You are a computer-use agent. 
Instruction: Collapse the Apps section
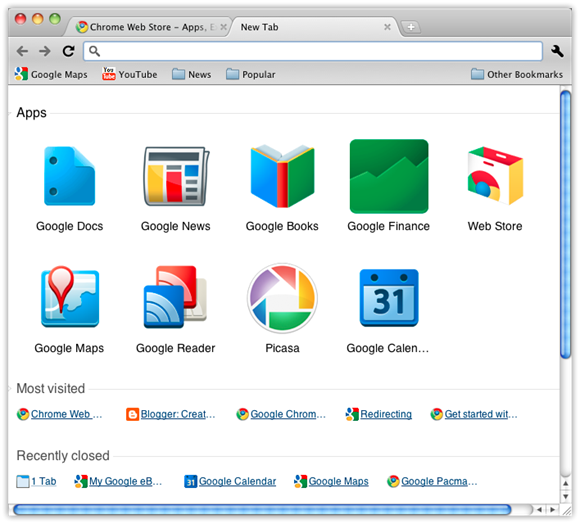click(x=31, y=113)
